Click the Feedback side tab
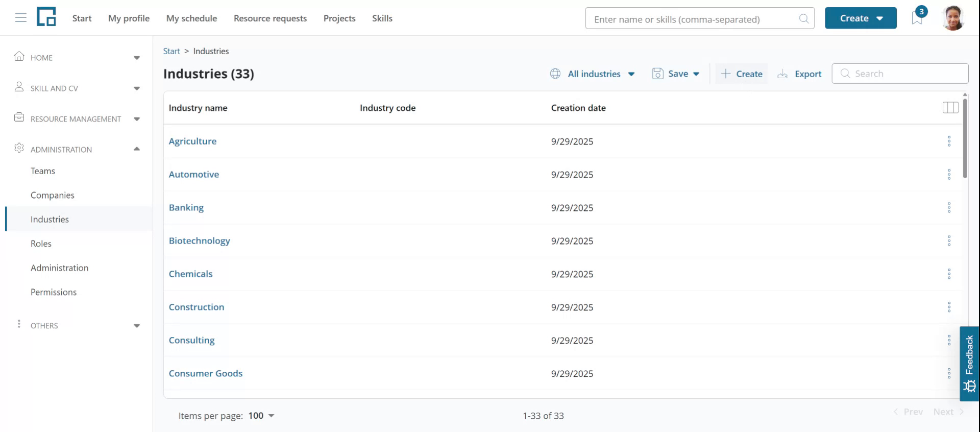 pyautogui.click(x=969, y=364)
